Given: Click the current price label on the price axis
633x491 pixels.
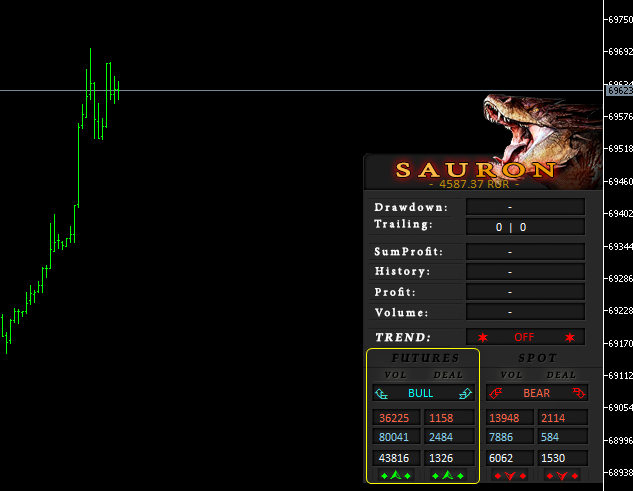Looking at the screenshot, I should [619, 90].
